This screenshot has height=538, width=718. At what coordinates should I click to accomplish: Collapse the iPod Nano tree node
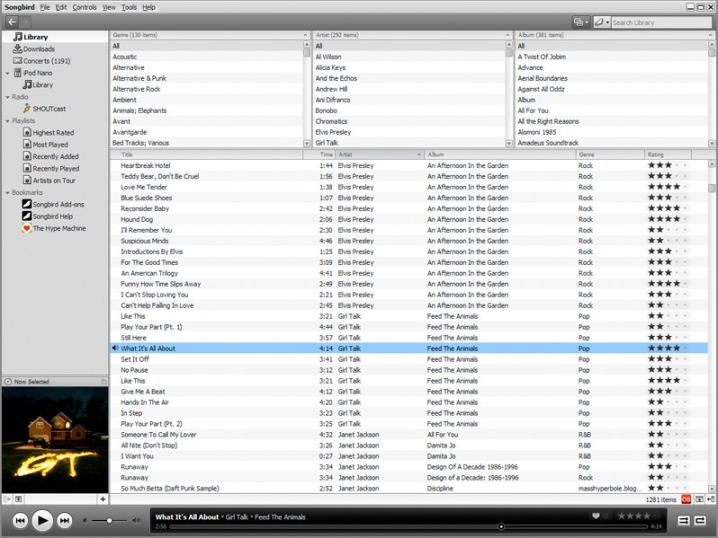click(7, 73)
